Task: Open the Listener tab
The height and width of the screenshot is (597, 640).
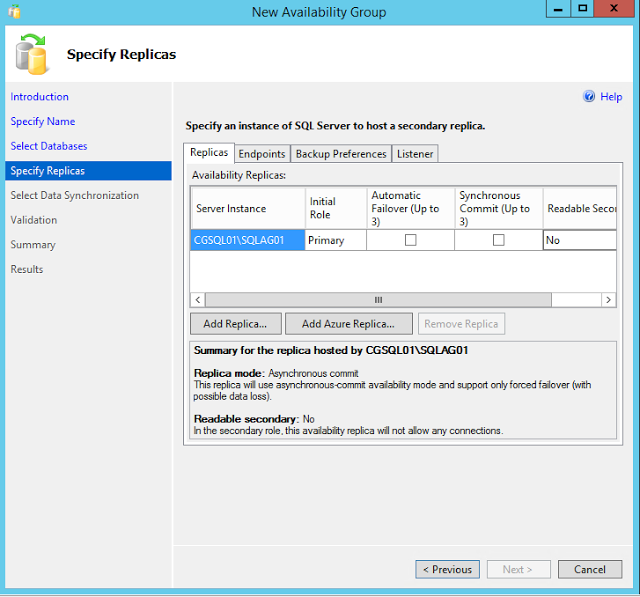Action: [x=415, y=154]
